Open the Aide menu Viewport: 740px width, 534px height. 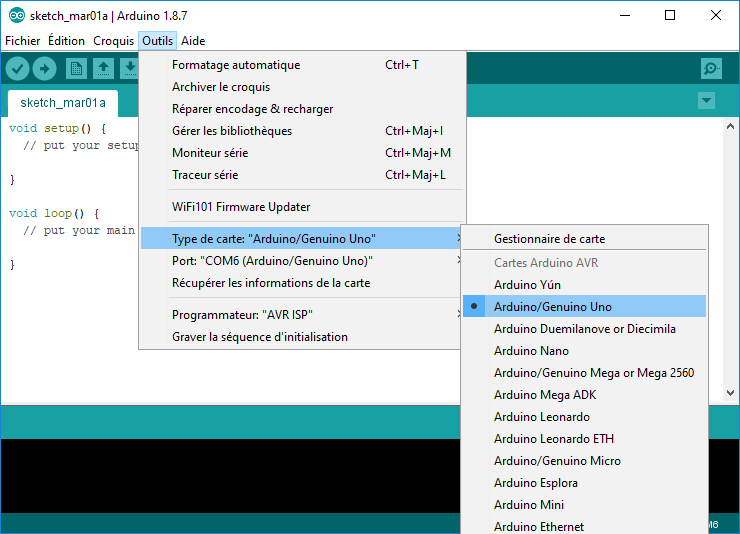[193, 41]
